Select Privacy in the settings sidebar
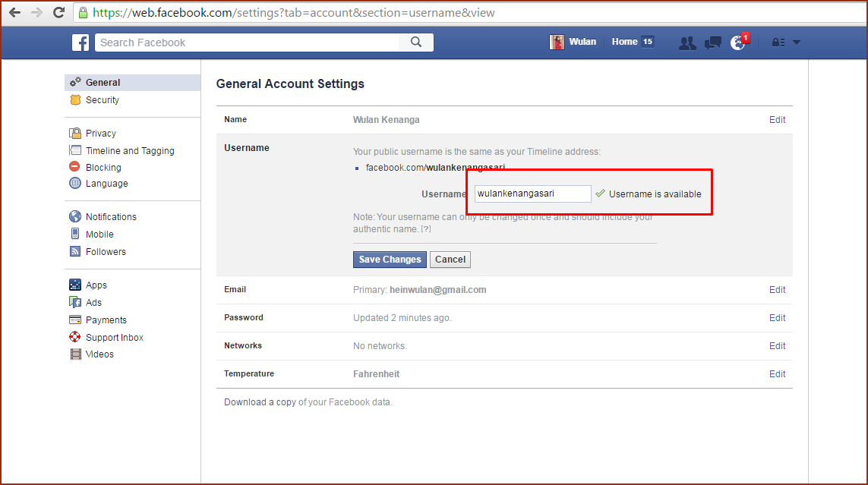This screenshot has width=868, height=485. [x=100, y=134]
